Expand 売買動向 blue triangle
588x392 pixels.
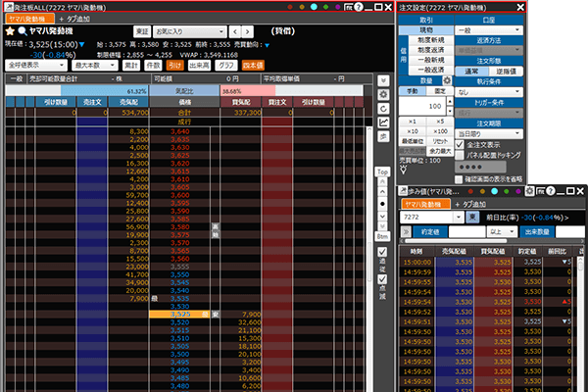(x=267, y=45)
